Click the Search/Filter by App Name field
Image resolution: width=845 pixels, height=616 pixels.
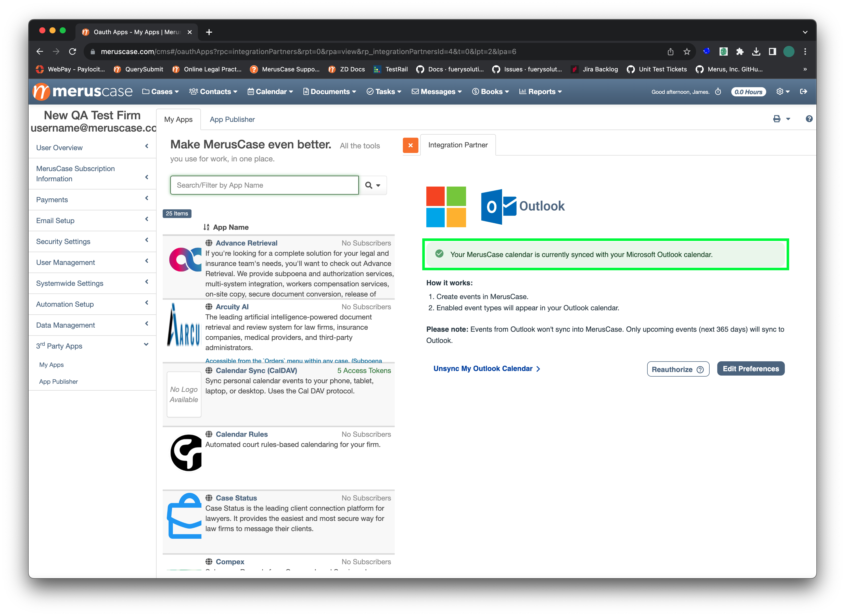click(264, 185)
